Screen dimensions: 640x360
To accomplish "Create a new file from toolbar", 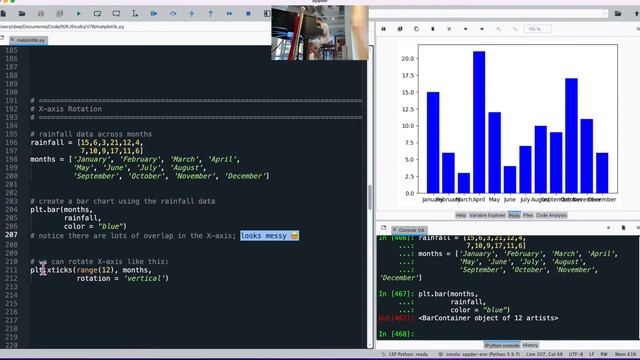I will coord(3,14).
